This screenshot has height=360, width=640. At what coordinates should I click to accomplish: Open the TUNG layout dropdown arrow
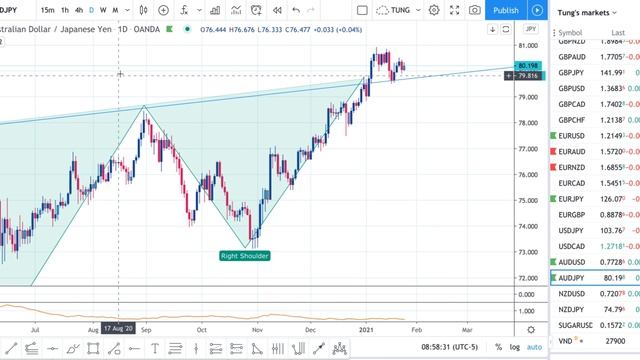click(418, 10)
